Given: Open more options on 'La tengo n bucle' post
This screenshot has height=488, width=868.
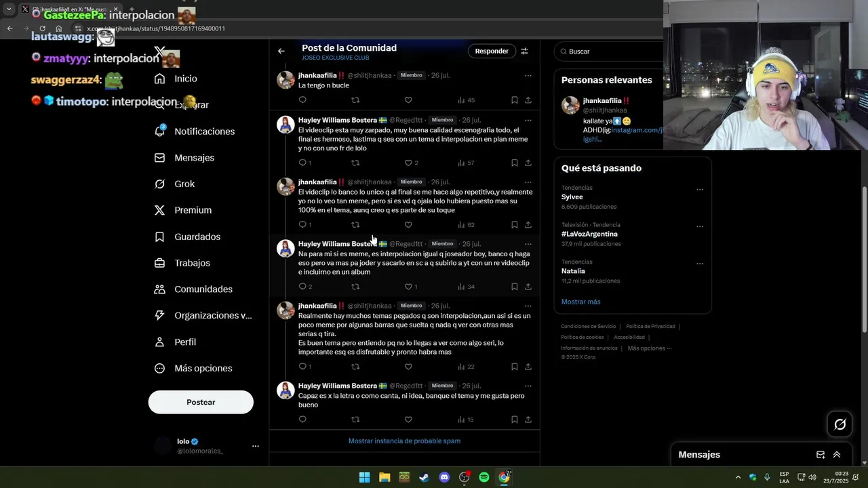Looking at the screenshot, I should 528,75.
